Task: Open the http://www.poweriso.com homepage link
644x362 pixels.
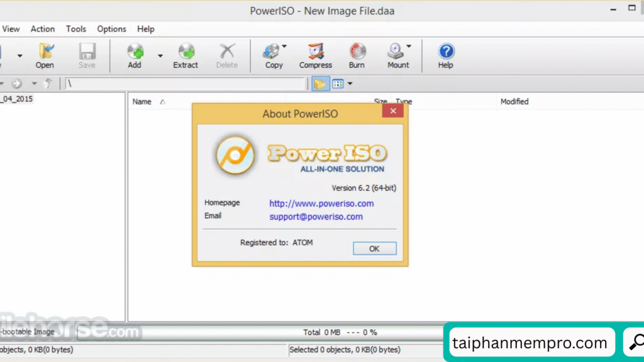Action: (x=321, y=203)
